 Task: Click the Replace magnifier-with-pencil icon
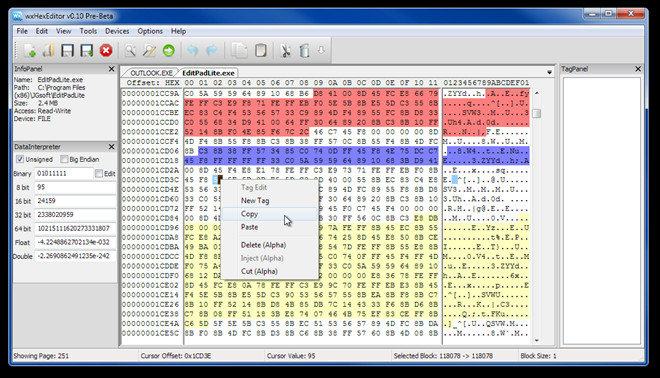pyautogui.click(x=149, y=51)
